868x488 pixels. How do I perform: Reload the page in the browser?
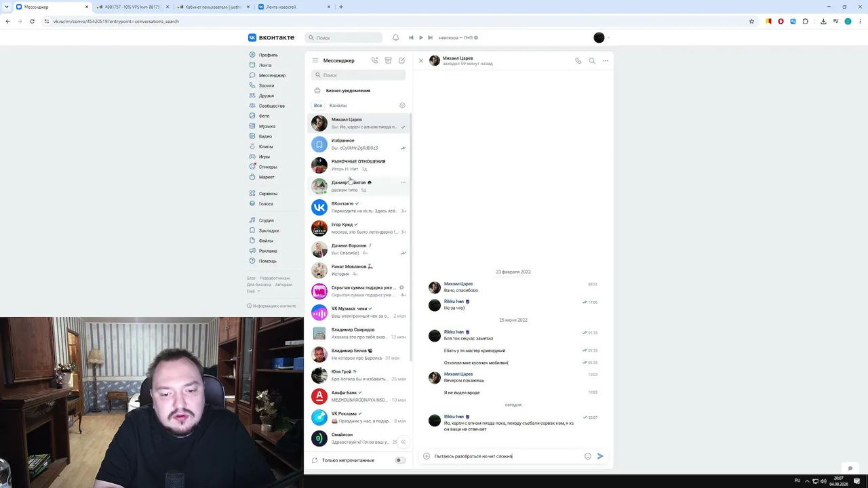pyautogui.click(x=32, y=21)
